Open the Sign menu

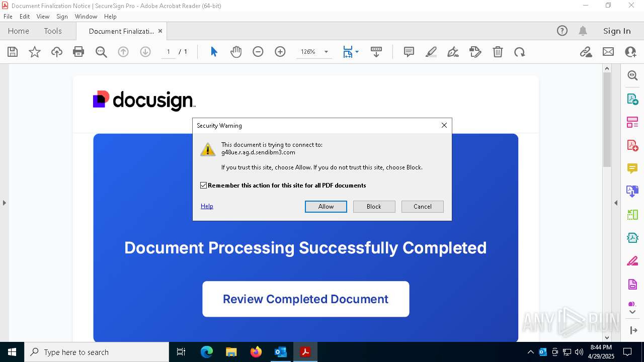[62, 17]
